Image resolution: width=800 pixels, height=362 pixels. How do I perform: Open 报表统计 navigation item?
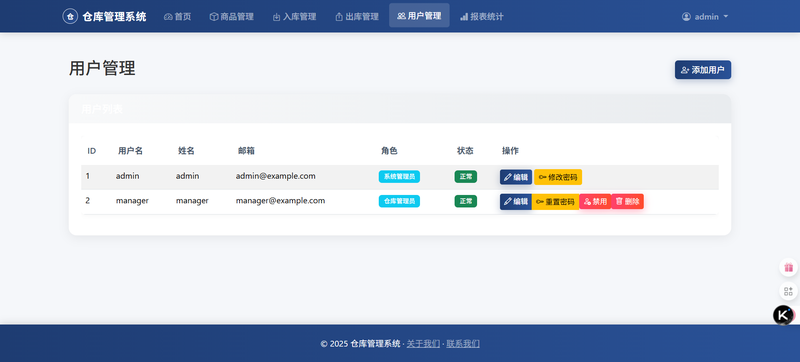pyautogui.click(x=482, y=17)
